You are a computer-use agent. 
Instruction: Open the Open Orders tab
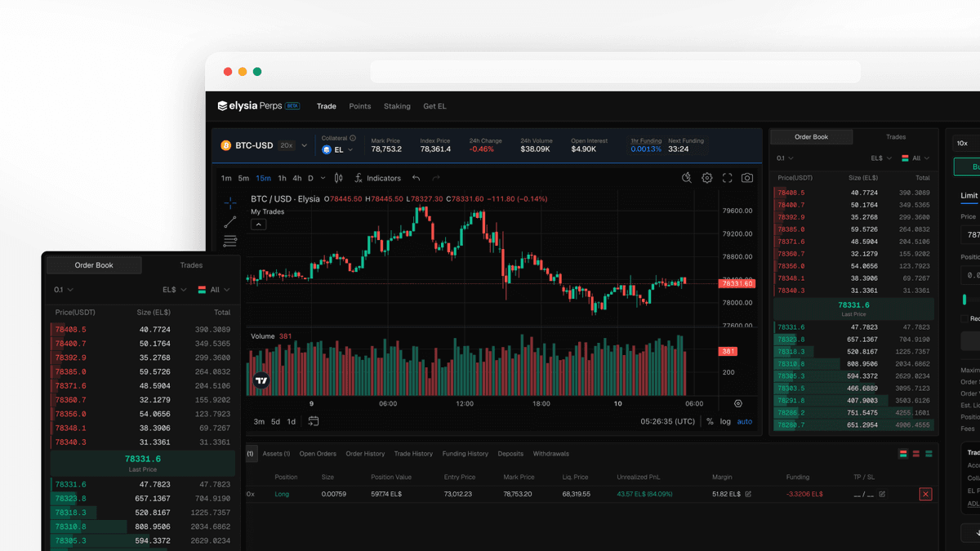coord(318,454)
